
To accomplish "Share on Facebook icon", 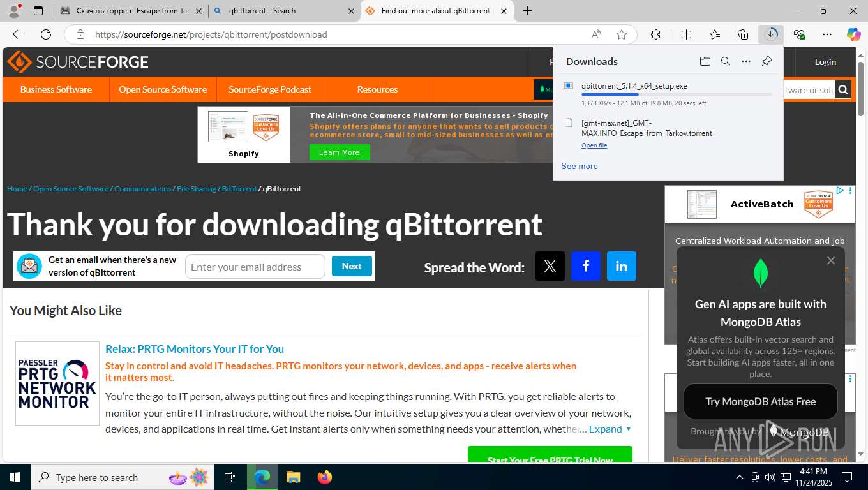I will point(586,266).
